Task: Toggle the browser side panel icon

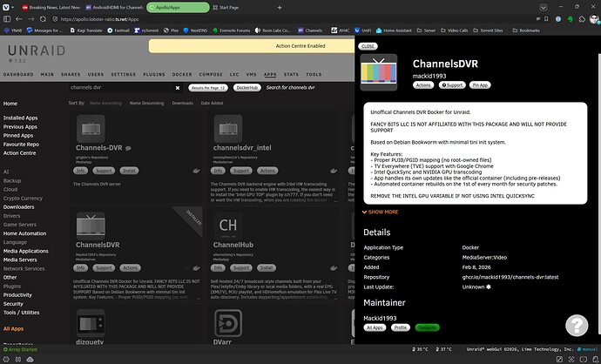Action: [7, 19]
